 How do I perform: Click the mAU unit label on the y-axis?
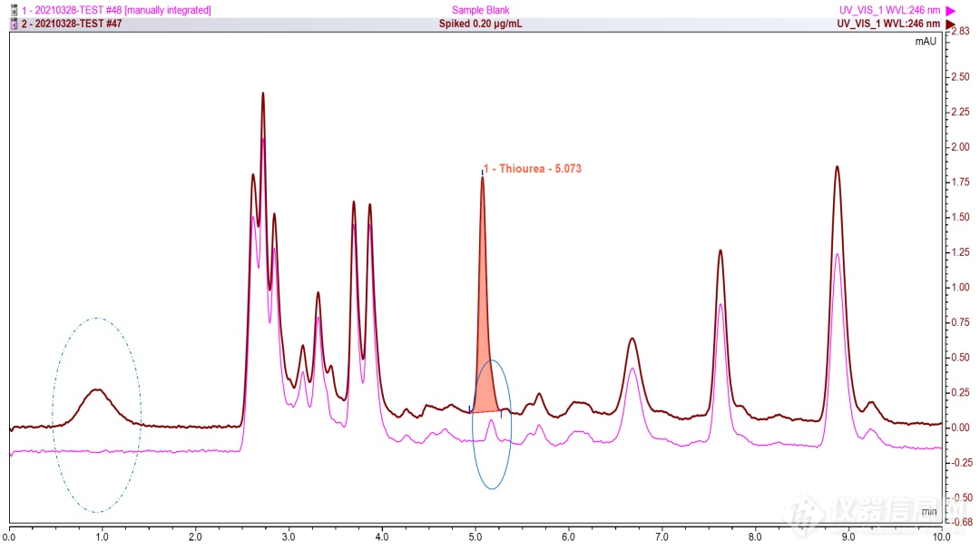(925, 42)
